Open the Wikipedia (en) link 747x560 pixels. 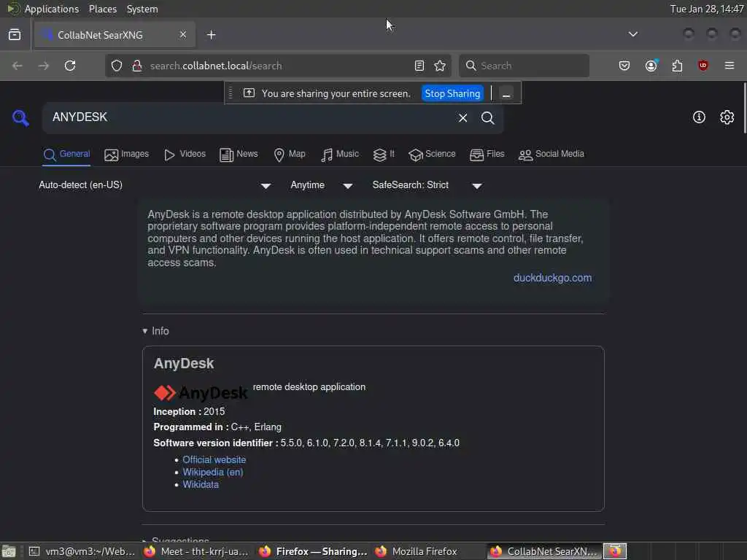click(x=212, y=472)
